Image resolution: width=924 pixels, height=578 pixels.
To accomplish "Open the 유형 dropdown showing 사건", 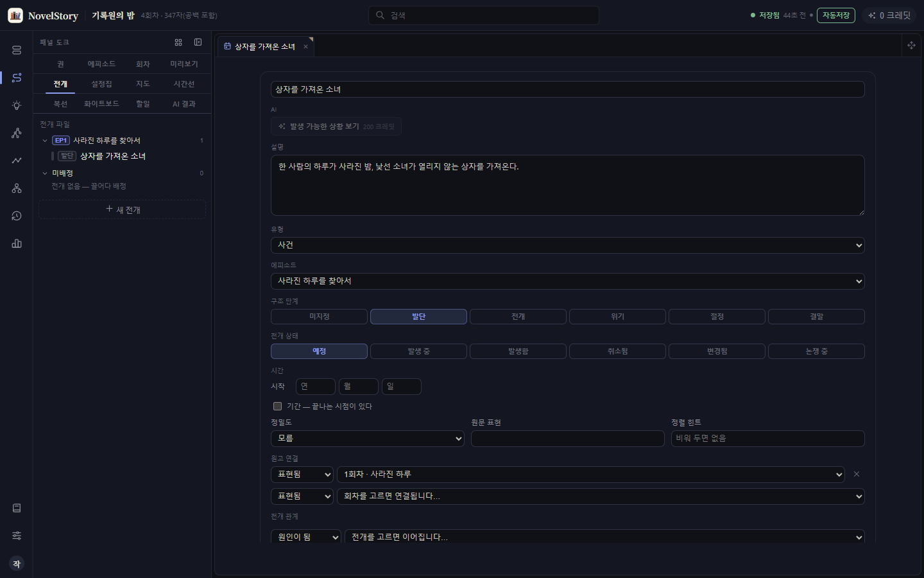I will tap(567, 245).
